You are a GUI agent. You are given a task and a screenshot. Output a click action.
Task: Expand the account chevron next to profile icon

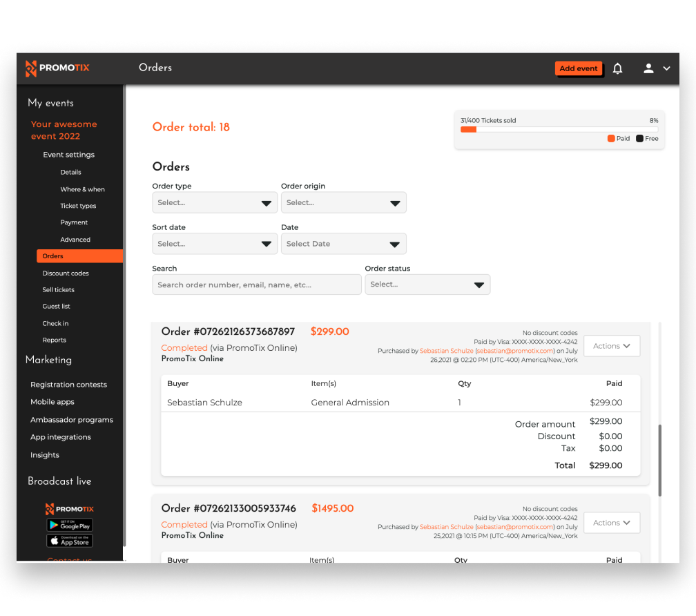666,68
